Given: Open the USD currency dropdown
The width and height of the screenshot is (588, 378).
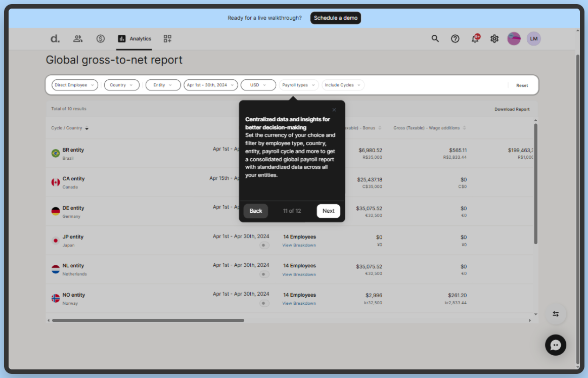Looking at the screenshot, I should (258, 85).
